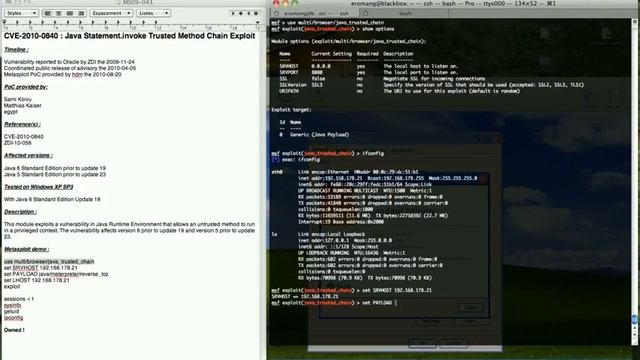Click 'Java 6 Standard Edition prior to update 19'

coord(55,168)
